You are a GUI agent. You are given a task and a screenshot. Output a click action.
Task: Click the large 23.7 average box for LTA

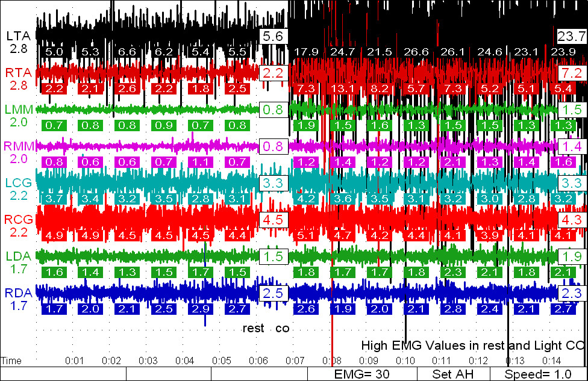pos(572,36)
